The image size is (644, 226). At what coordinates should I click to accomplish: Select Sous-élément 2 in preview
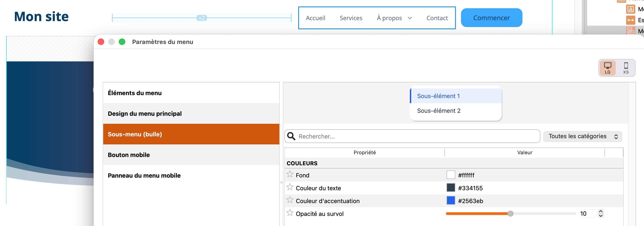(x=455, y=111)
